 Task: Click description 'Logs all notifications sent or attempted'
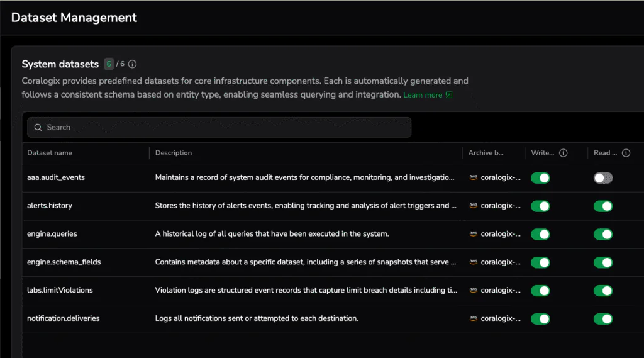click(x=257, y=318)
